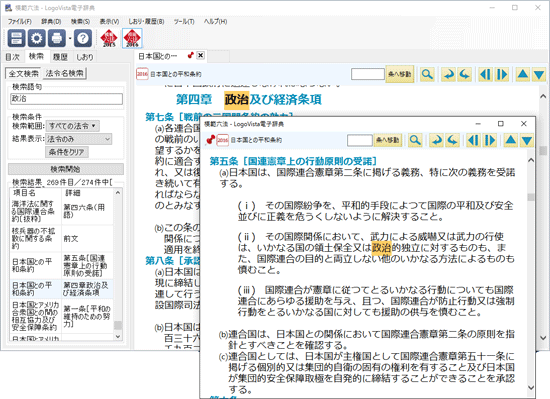Click the 2016 badge icon in the popup window
This screenshot has width=550, height=399.
pos(222,140)
